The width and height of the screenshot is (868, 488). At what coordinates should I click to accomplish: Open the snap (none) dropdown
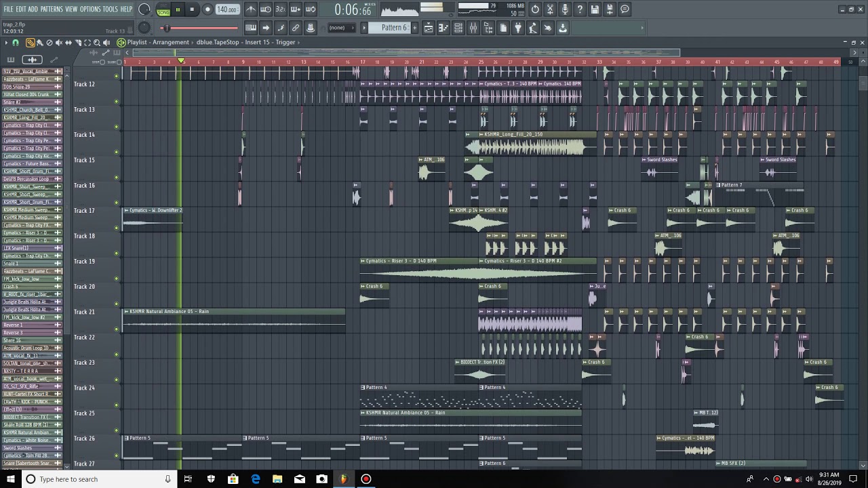pyautogui.click(x=342, y=28)
